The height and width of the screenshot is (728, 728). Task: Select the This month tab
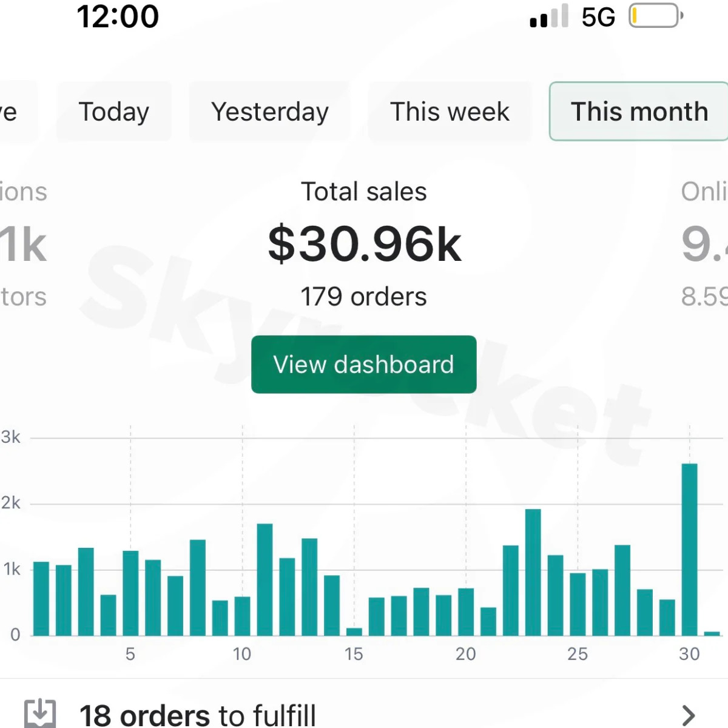click(639, 112)
